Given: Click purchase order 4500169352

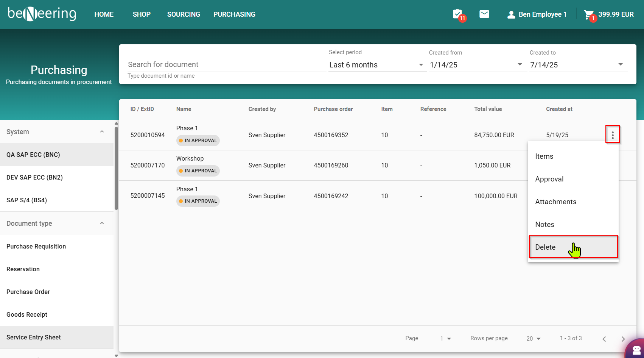Looking at the screenshot, I should [331, 135].
